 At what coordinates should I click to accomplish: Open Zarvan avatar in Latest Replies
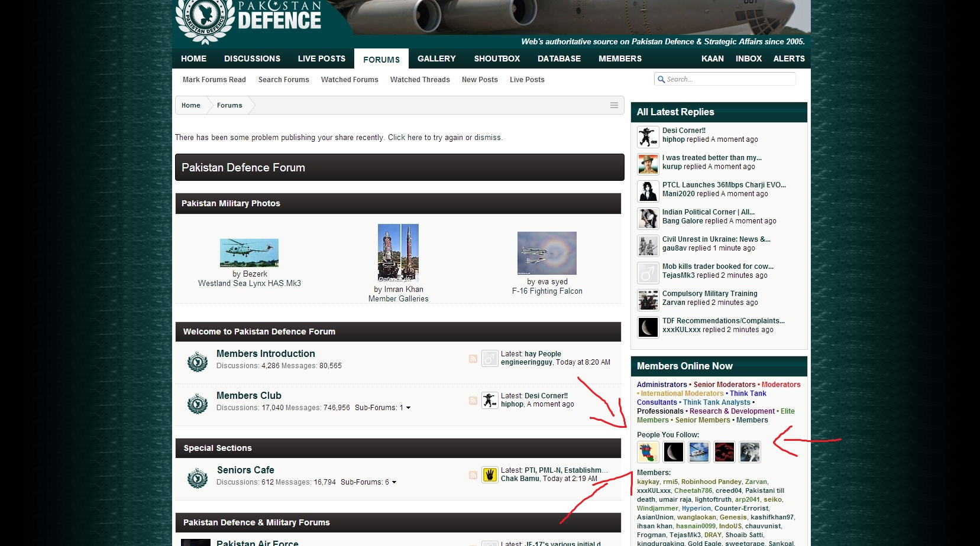648,300
